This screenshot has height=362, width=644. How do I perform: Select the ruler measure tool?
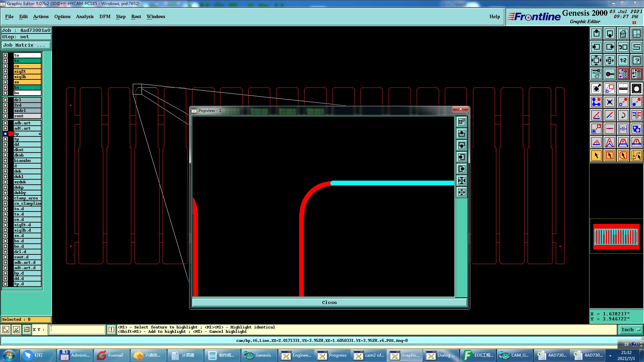click(x=623, y=88)
